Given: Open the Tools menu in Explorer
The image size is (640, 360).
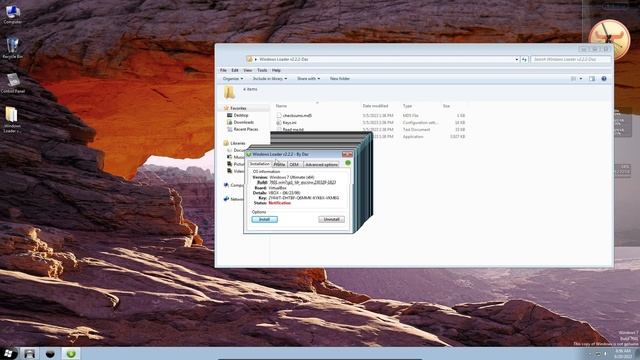Looking at the screenshot, I should [x=262, y=70].
